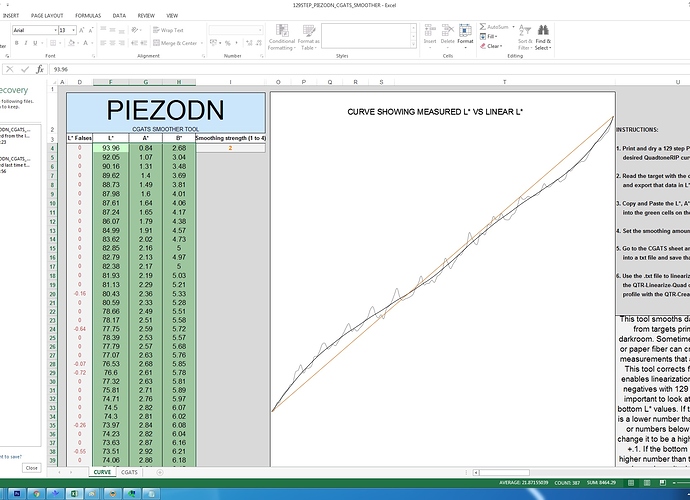Click the Delete cells icon
Image resolution: width=690 pixels, height=500 pixels.
pyautogui.click(x=448, y=35)
